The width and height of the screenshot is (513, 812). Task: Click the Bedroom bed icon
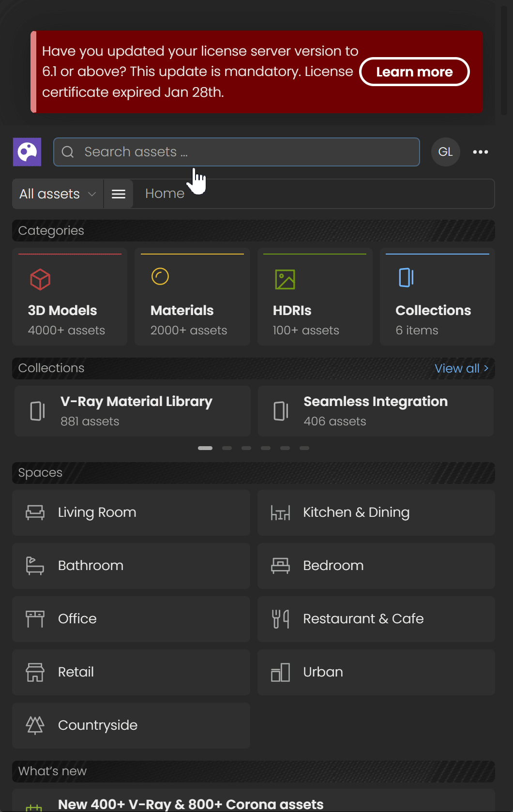coord(281,566)
